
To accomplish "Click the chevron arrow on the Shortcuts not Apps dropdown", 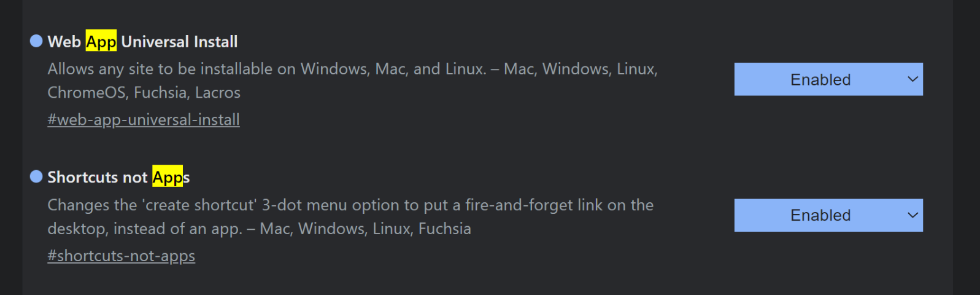I will [912, 215].
